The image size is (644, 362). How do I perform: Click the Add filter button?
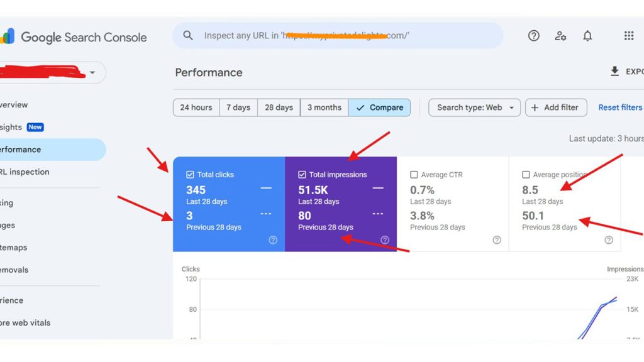tap(556, 107)
